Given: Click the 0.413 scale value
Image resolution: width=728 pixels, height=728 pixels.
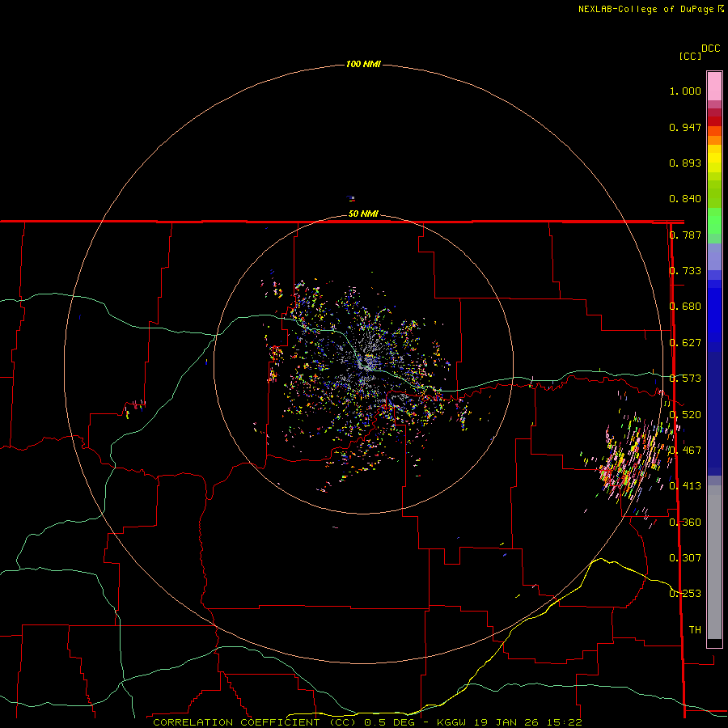Looking at the screenshot, I should [685, 486].
